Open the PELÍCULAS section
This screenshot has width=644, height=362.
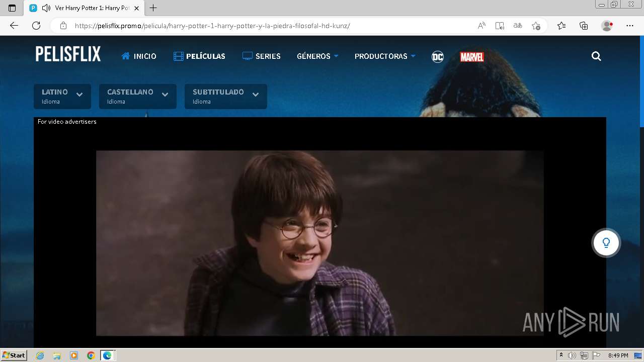coord(199,56)
